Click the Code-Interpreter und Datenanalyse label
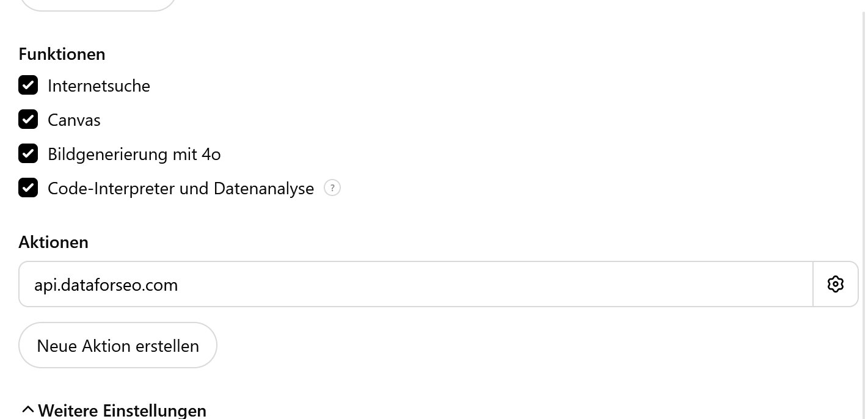The image size is (868, 419). (x=181, y=188)
